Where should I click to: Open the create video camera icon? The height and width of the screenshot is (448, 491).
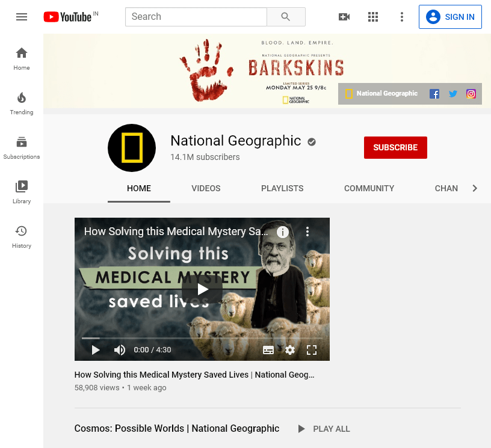[344, 17]
